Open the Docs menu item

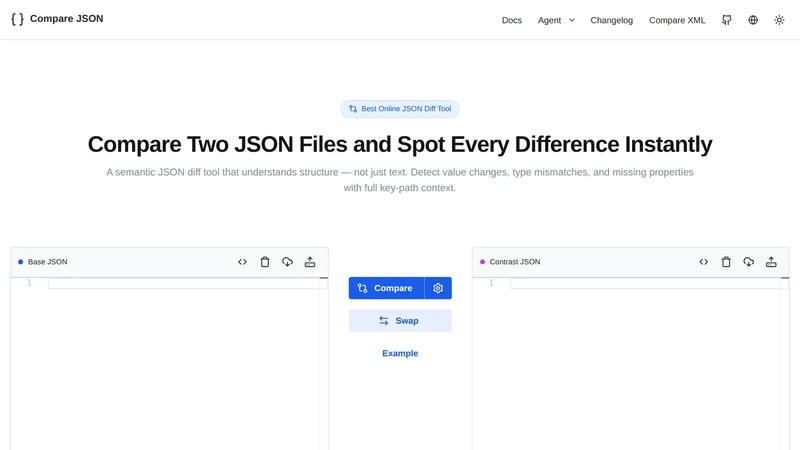tap(512, 20)
